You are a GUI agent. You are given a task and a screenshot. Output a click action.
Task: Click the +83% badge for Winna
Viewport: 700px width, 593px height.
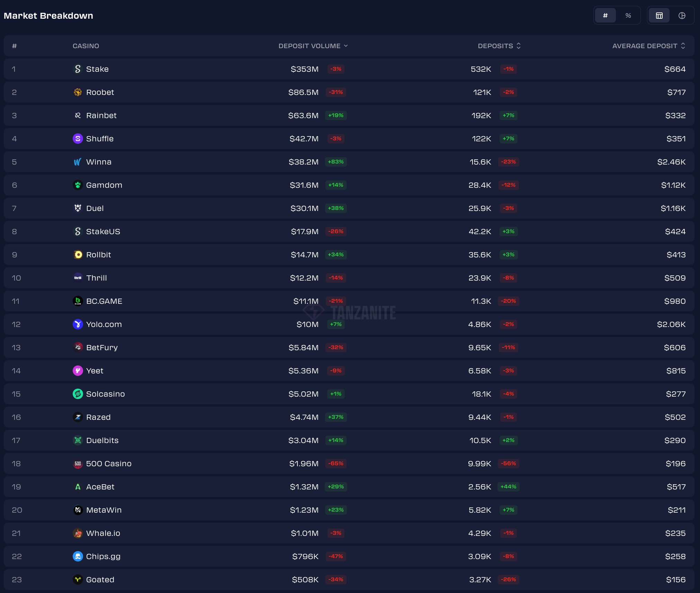coord(336,162)
